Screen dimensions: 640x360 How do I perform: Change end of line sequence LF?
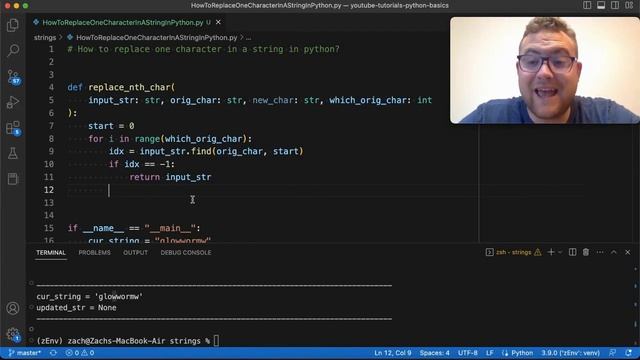tap(490, 353)
